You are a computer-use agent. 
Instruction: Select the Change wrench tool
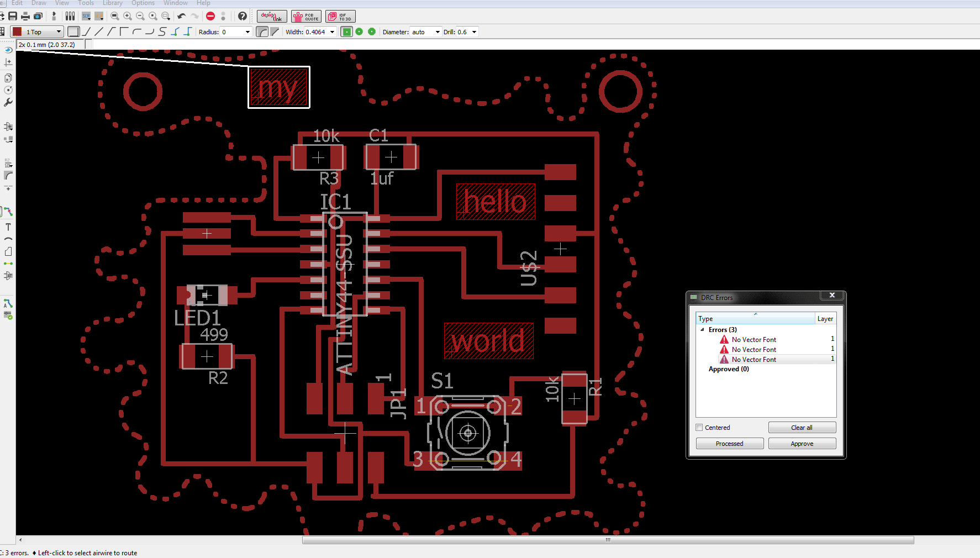8,103
